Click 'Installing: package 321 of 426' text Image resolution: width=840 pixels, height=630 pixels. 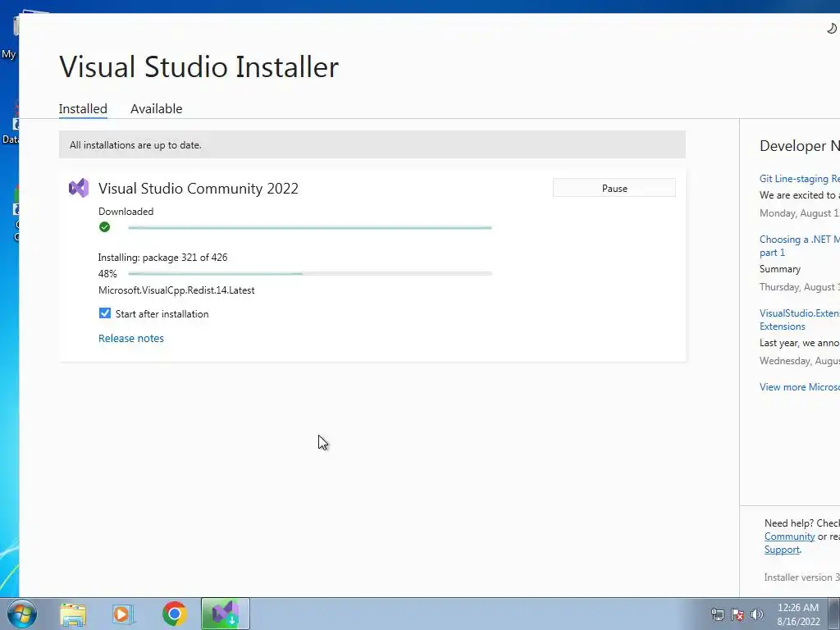163,257
